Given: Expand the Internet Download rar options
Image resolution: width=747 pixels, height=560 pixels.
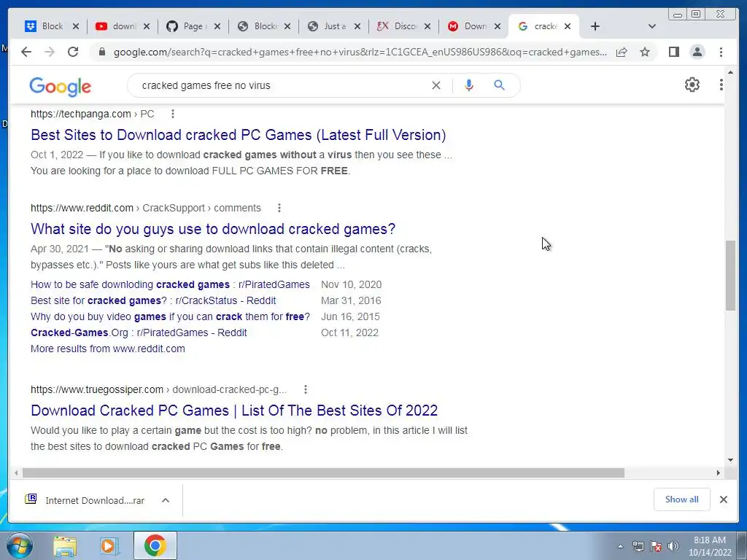Looking at the screenshot, I should (166, 500).
